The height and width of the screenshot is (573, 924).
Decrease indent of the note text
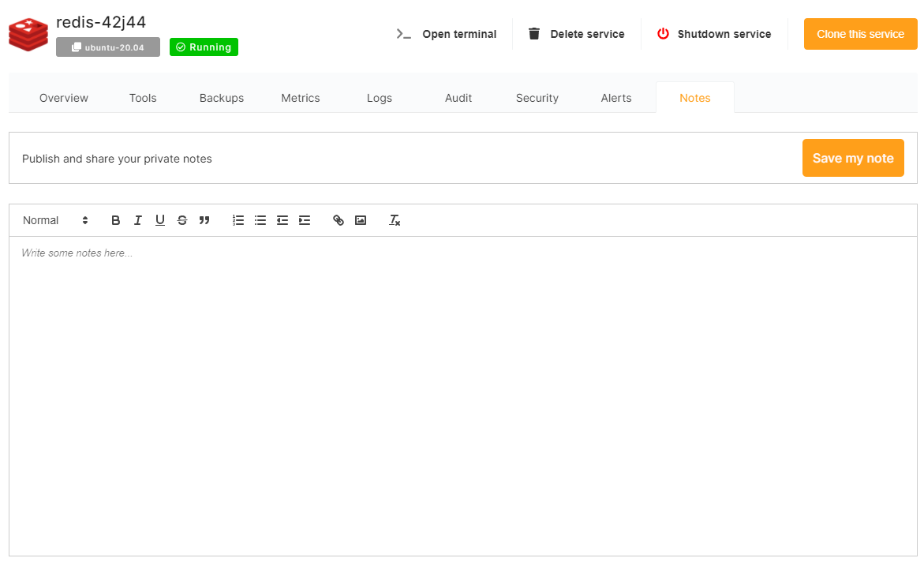point(282,220)
